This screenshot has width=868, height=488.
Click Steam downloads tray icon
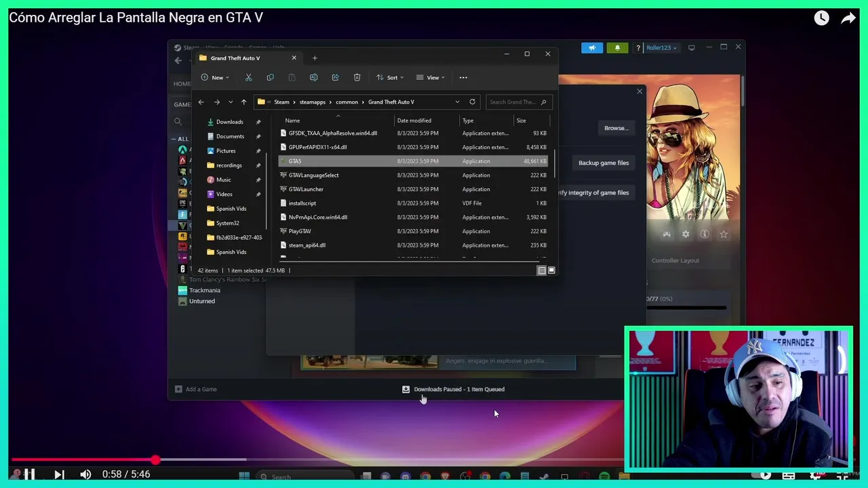tap(406, 389)
